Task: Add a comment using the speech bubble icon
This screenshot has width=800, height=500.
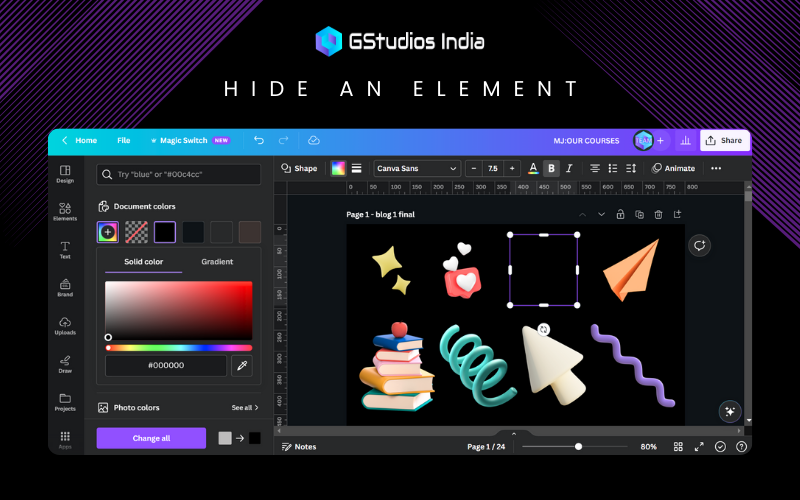Action: (699, 245)
